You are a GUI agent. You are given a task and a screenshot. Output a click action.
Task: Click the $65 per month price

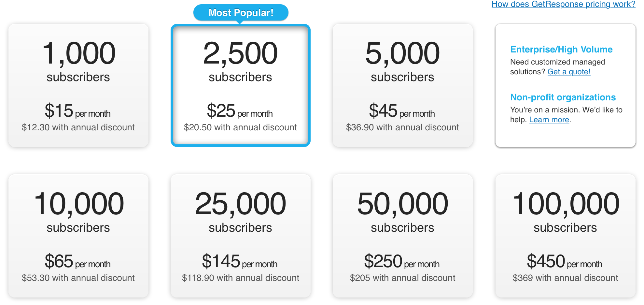(78, 261)
